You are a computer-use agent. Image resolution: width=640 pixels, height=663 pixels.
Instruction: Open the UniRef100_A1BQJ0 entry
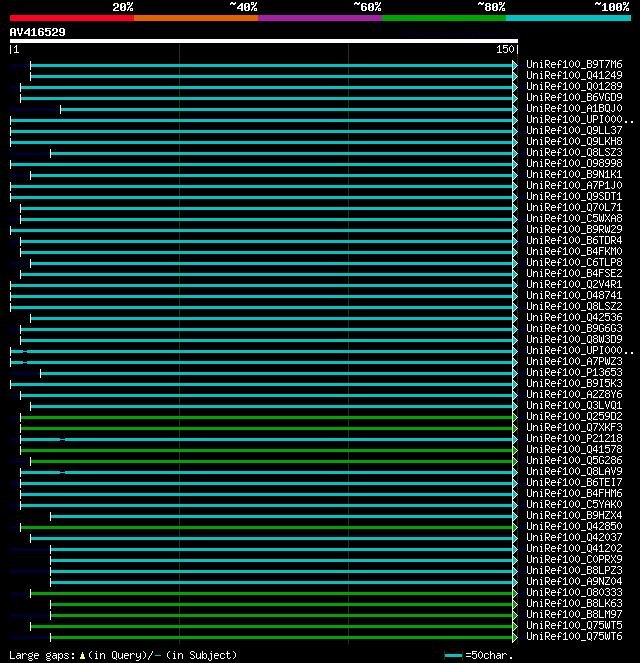tap(574, 108)
